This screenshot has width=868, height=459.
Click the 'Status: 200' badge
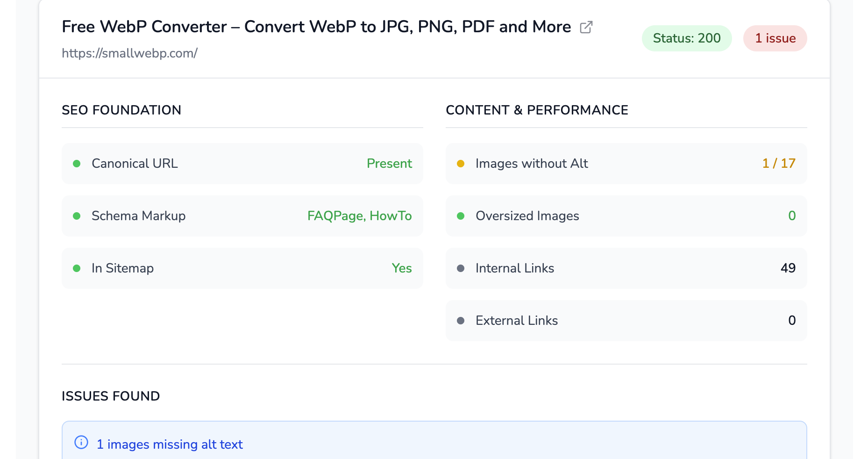click(686, 38)
